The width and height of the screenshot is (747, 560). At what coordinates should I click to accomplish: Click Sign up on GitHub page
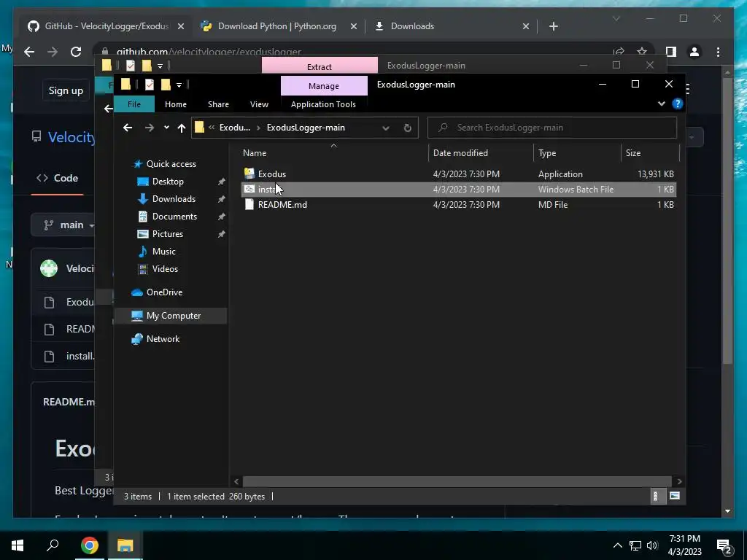coord(66,90)
